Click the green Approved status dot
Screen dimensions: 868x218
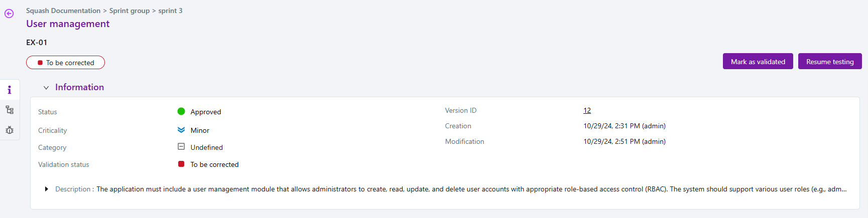181,111
